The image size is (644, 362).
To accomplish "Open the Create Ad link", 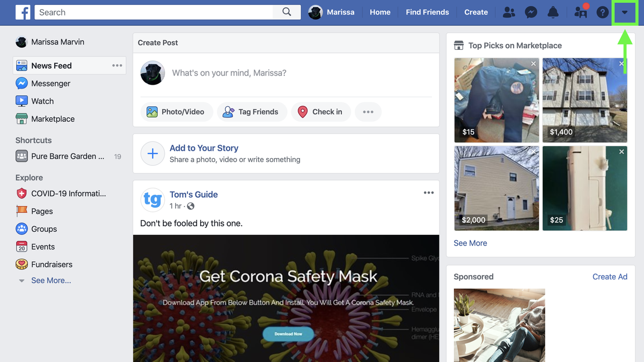I will pos(610,277).
